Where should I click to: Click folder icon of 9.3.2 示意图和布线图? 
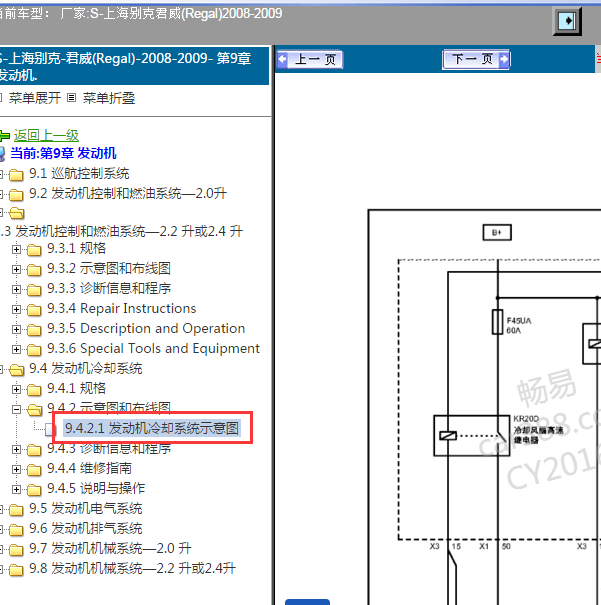[34, 270]
